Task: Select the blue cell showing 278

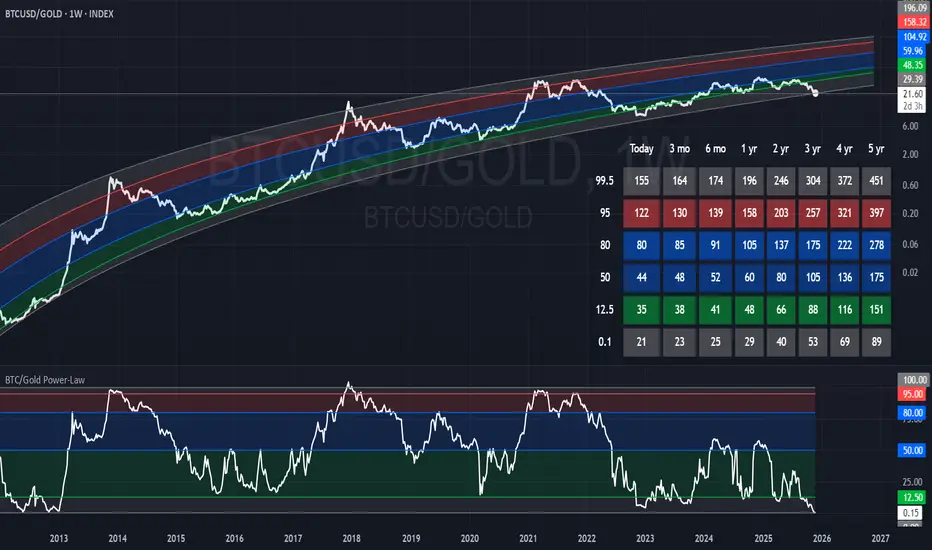Action: tap(876, 245)
